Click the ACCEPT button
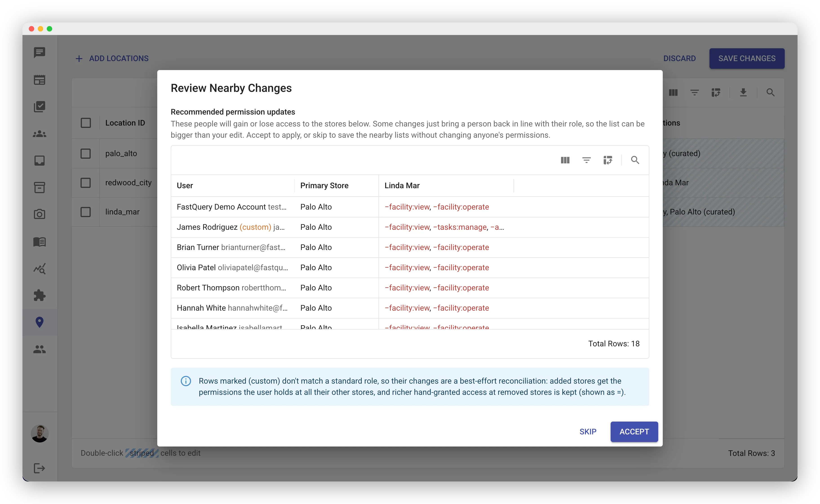This screenshot has width=820, height=504. tap(634, 432)
